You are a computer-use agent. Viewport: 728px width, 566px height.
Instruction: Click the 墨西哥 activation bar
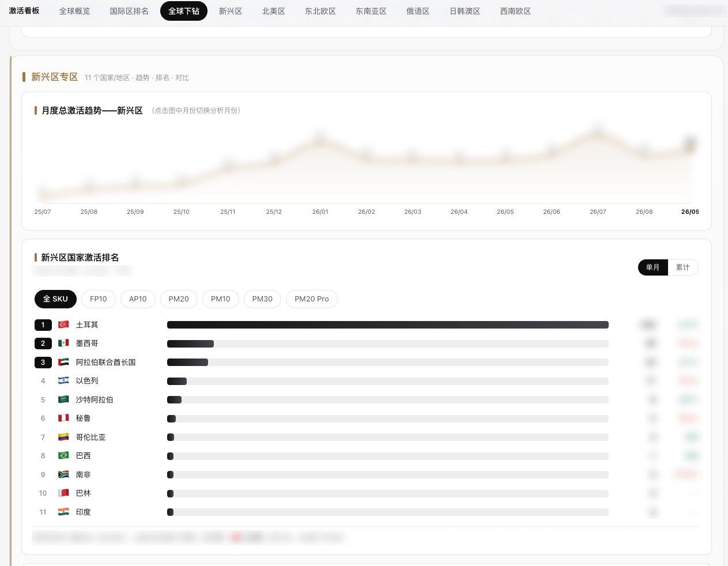[190, 344]
